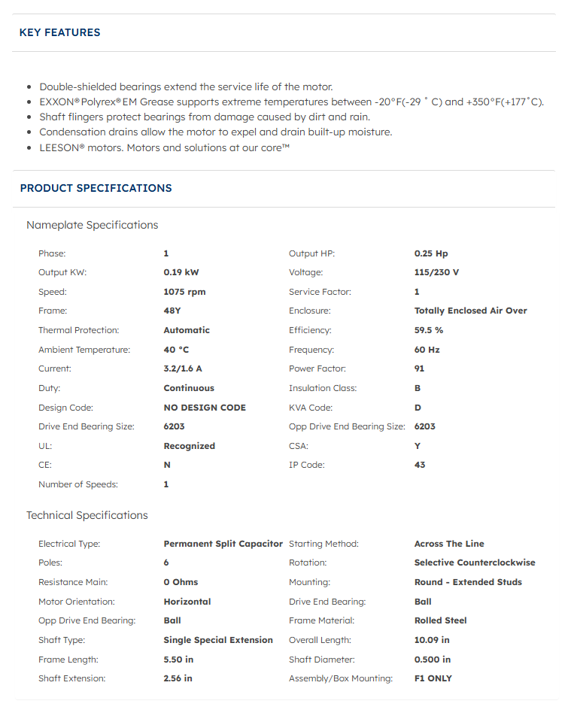The image size is (577, 728).
Task: Click the condensation drains bullet text
Action: (x=215, y=132)
